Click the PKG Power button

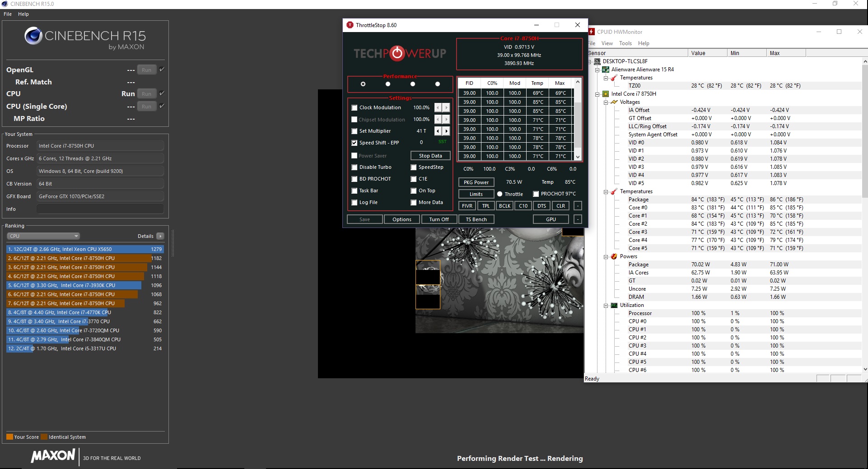click(476, 182)
